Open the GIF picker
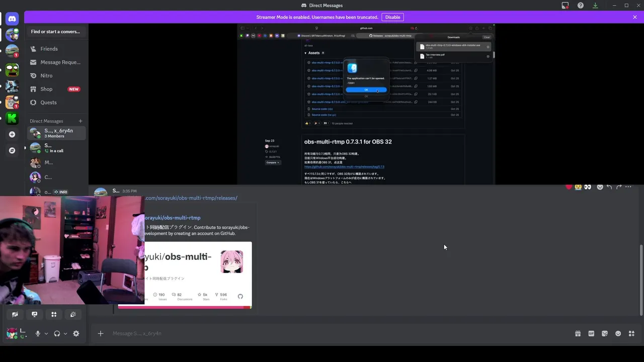Viewport: 644px width, 362px height. tap(591, 333)
